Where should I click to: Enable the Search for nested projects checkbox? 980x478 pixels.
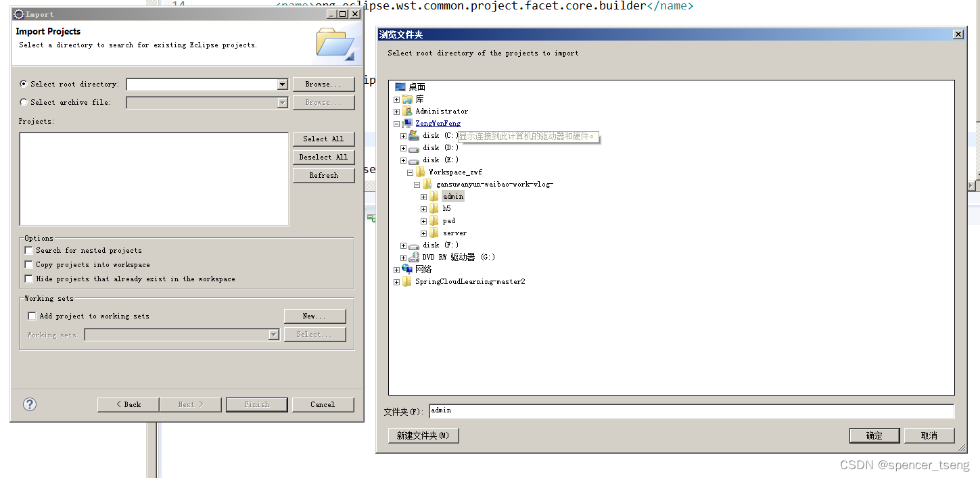pyautogui.click(x=28, y=250)
